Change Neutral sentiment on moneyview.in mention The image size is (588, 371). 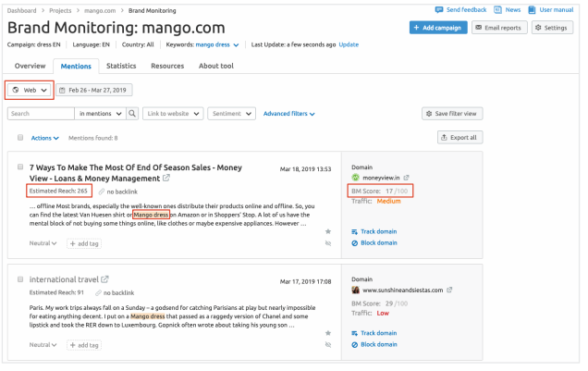click(43, 243)
